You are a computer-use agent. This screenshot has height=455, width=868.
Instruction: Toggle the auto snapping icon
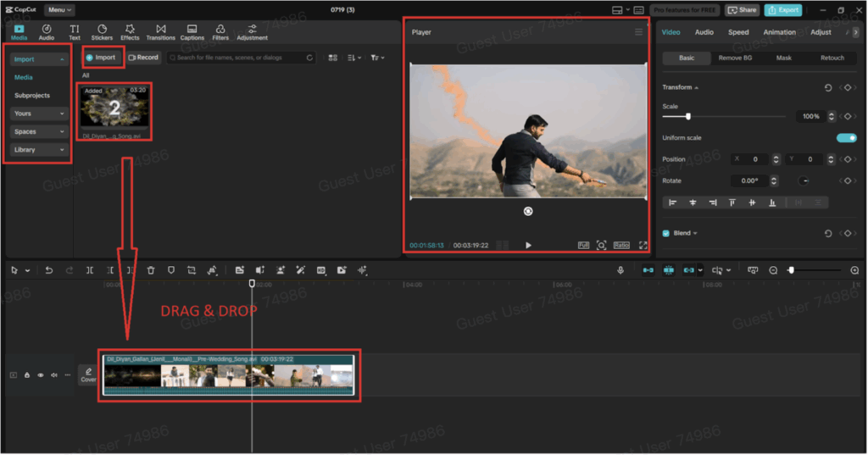click(669, 270)
